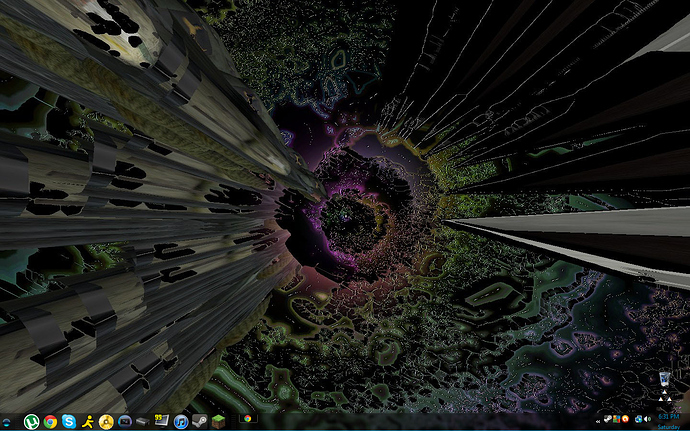The image size is (690, 431).
Task: Launch AIM running man icon
Action: (87, 422)
